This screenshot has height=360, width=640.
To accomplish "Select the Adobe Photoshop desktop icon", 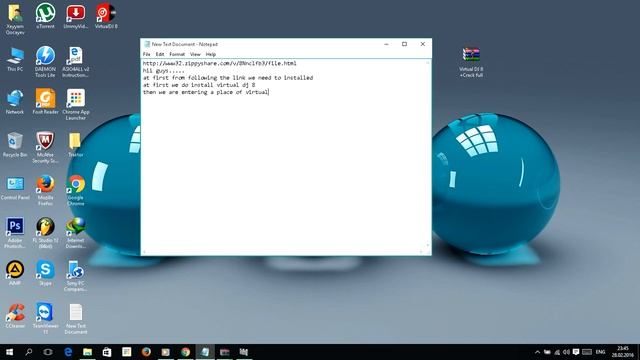I will (15, 233).
